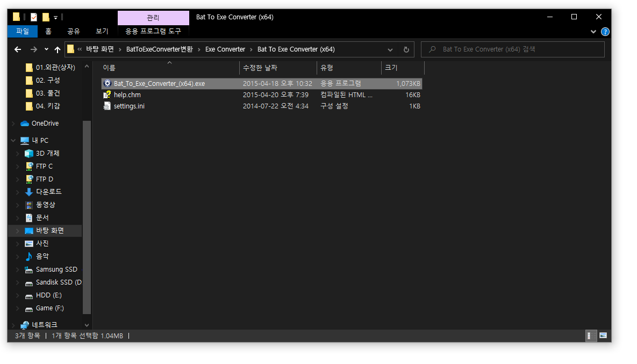Click the Game (F:) drive icon

[x=29, y=309]
